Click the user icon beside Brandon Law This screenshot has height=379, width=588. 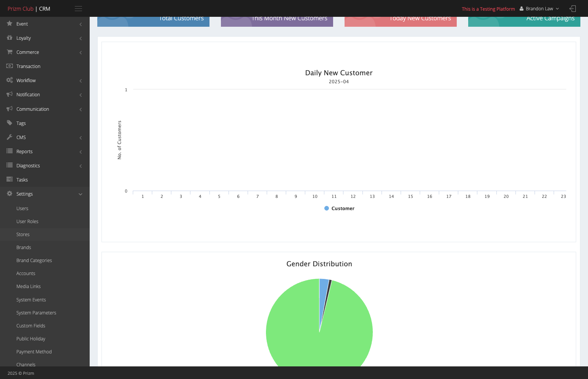[522, 9]
